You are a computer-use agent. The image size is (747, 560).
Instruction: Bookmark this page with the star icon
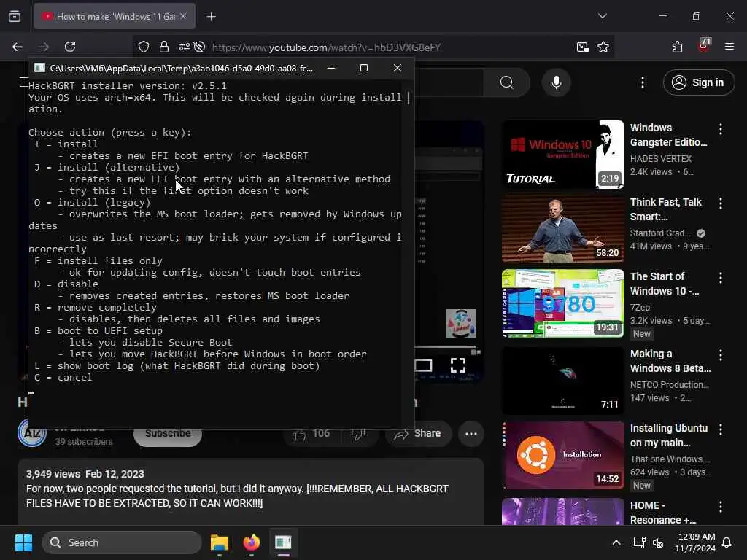coord(603,47)
